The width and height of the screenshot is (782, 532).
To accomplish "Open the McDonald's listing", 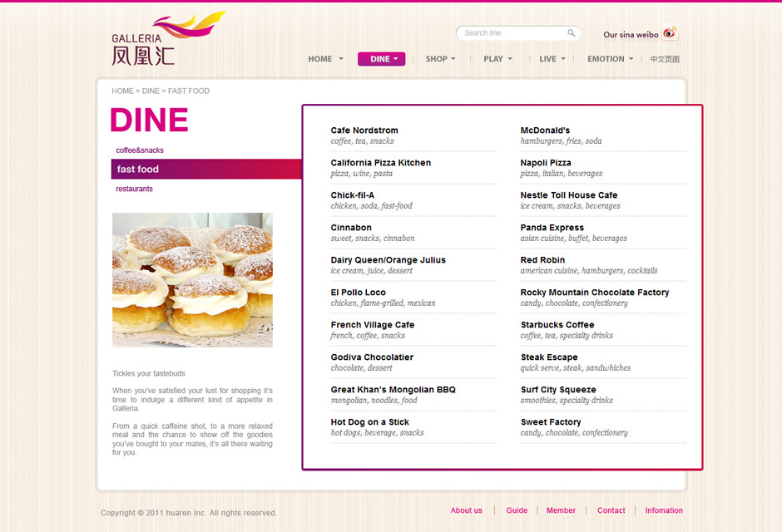I will tap(545, 131).
